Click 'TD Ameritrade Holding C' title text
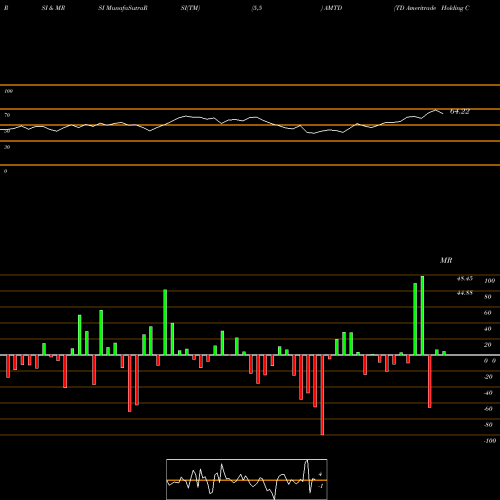The height and width of the screenshot is (500, 500). tap(432, 8)
